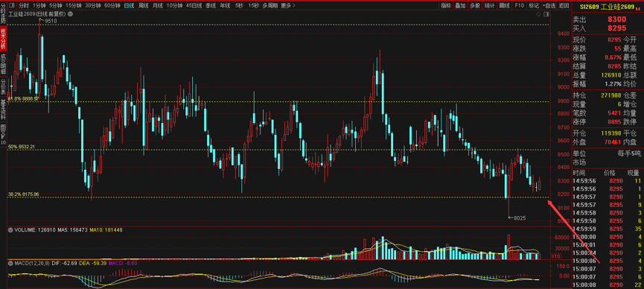Switch to 月线 monthly chart
Image resolution: width=644 pixels, height=289 pixels.
(157, 6)
